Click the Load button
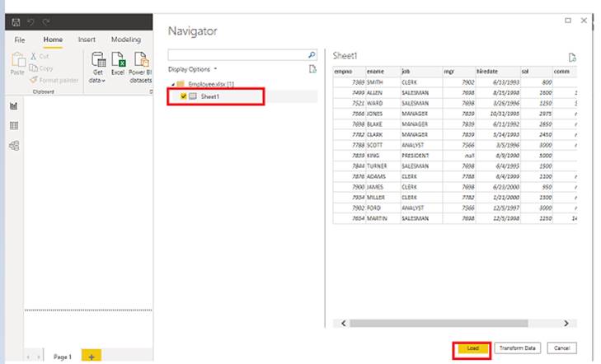 (x=472, y=348)
